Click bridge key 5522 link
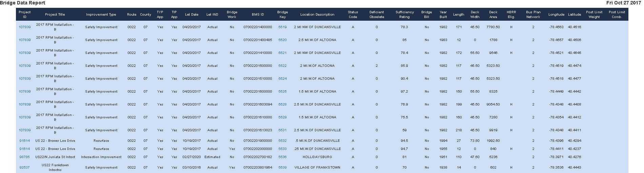 point(282,66)
